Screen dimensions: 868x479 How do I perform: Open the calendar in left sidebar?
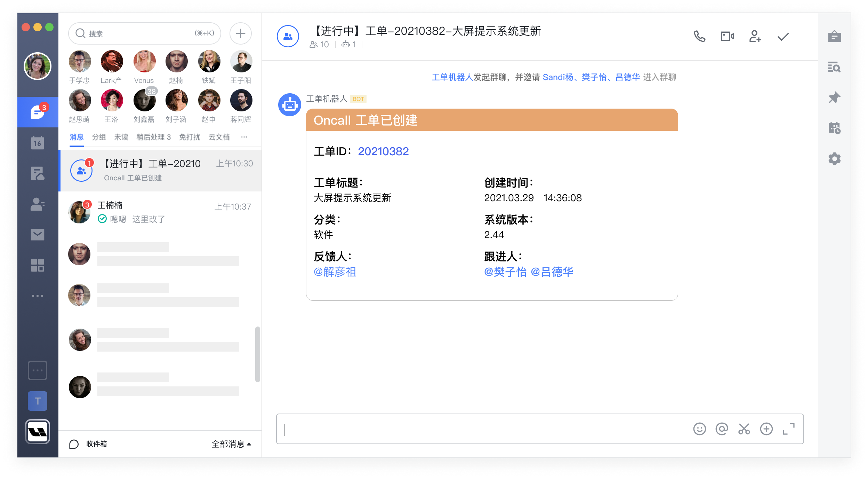click(x=38, y=143)
